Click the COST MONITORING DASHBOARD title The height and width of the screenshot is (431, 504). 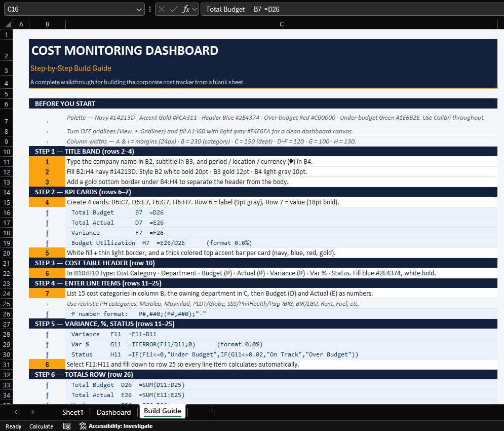pos(125,51)
